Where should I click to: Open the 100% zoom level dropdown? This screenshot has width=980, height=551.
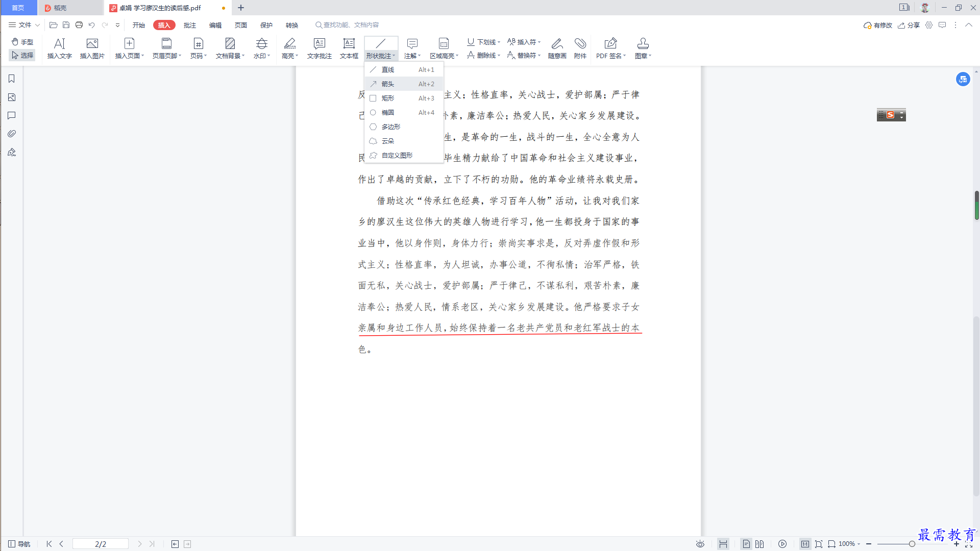[849, 544]
